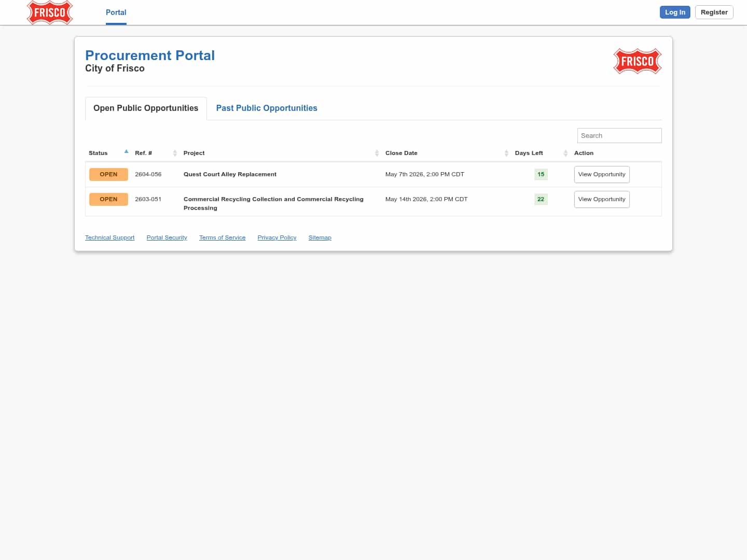Sort table by Status column arrow
Screen dimensions: 747x560
coord(126,152)
